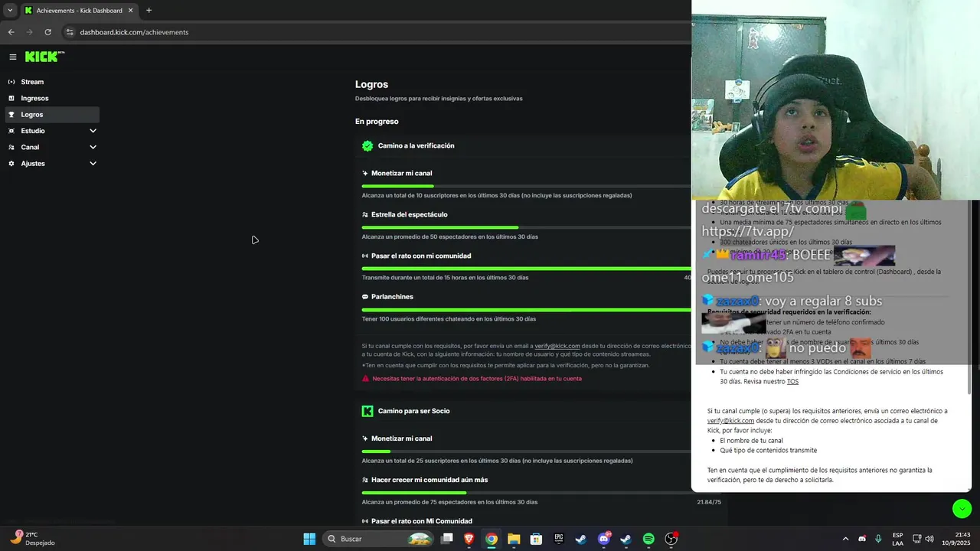Screen dimensions: 980x551
Task: Click the red warning icon by 2FA notice
Action: (365, 379)
